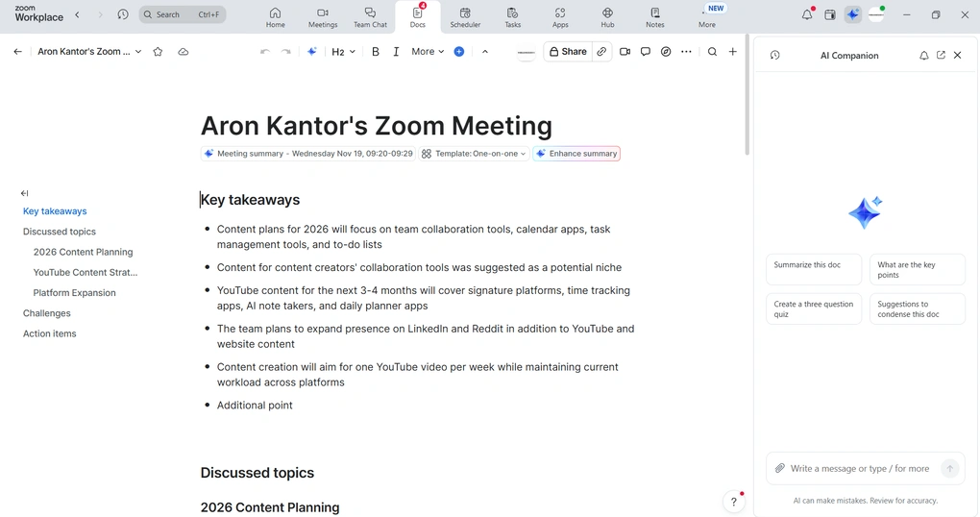Select YouTube Content Strat... in the outline
The image size is (980, 517).
[x=85, y=273]
